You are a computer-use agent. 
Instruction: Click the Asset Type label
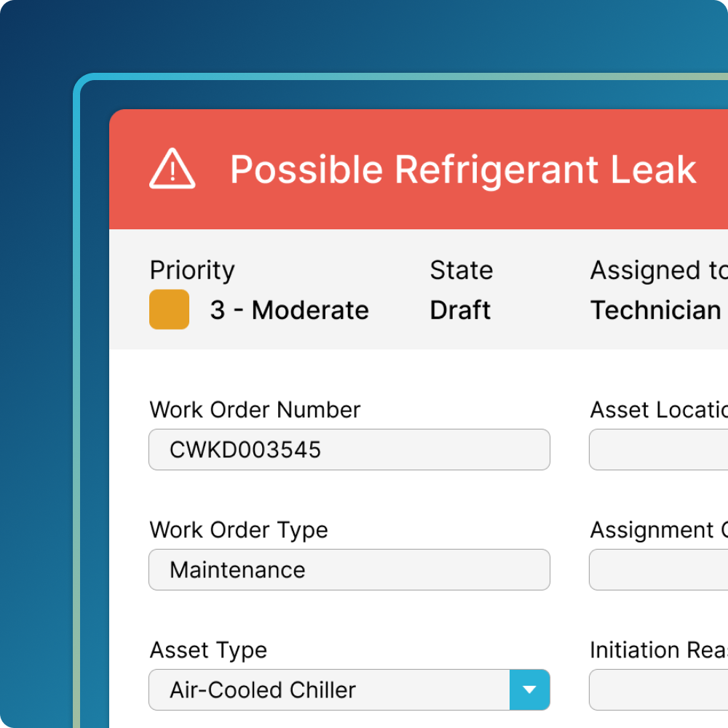coord(208,650)
